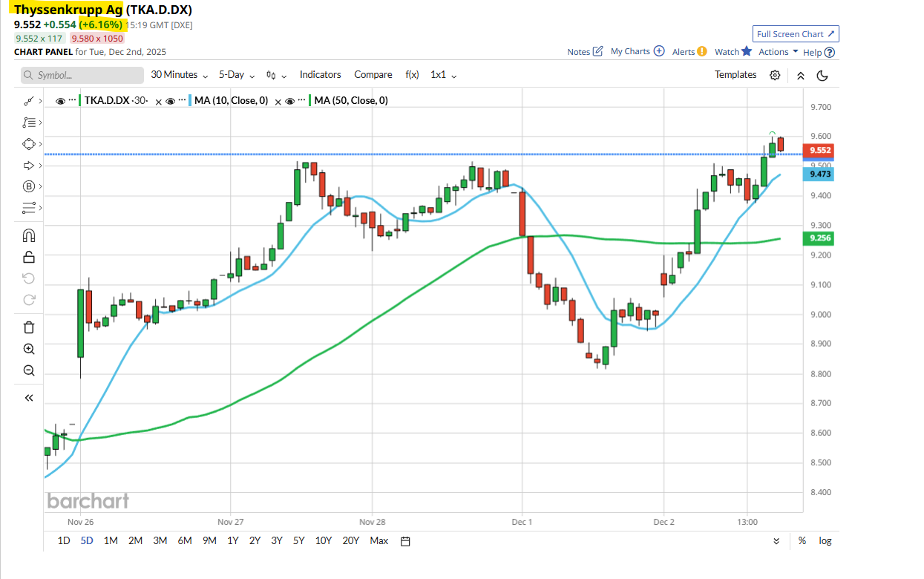Hide the TKA.D.DX price series
924x579 pixels.
click(60, 101)
